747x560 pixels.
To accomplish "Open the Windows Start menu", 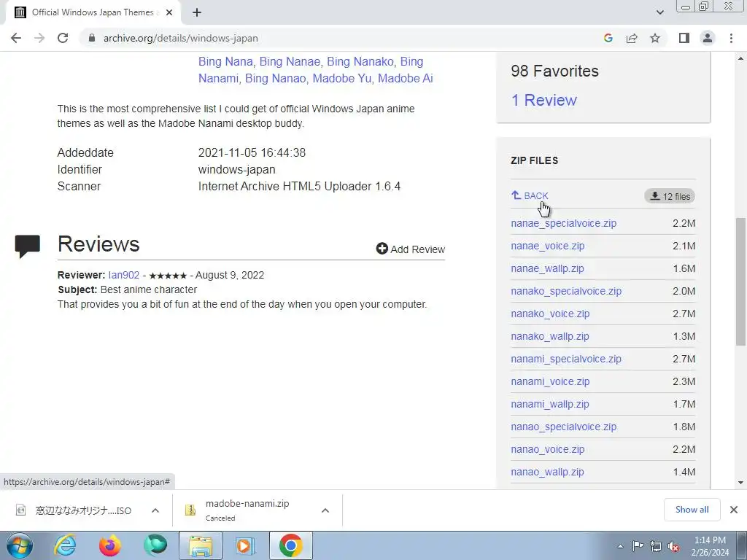I will 20,545.
